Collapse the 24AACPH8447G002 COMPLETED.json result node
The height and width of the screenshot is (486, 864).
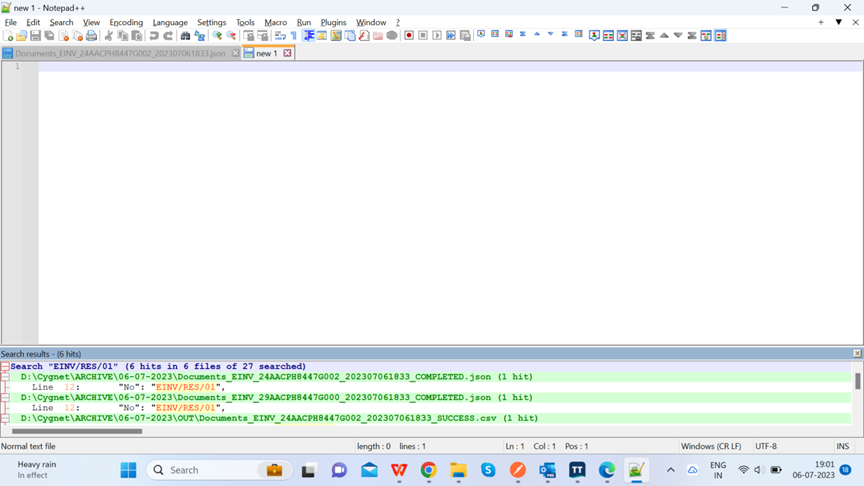tap(5, 377)
